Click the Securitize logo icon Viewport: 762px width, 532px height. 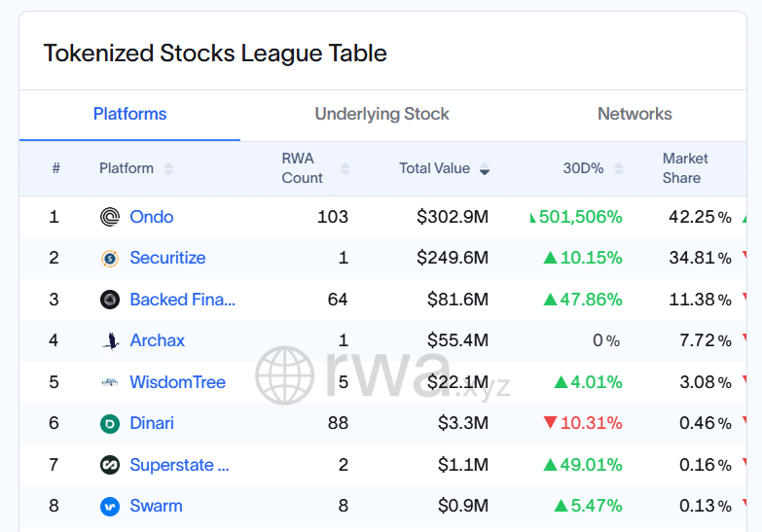pyautogui.click(x=110, y=259)
